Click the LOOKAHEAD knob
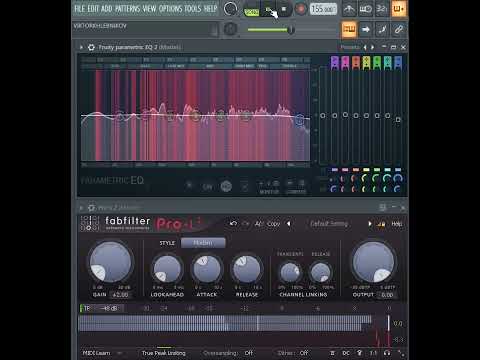The width and height of the screenshot is (480, 360). (167, 269)
